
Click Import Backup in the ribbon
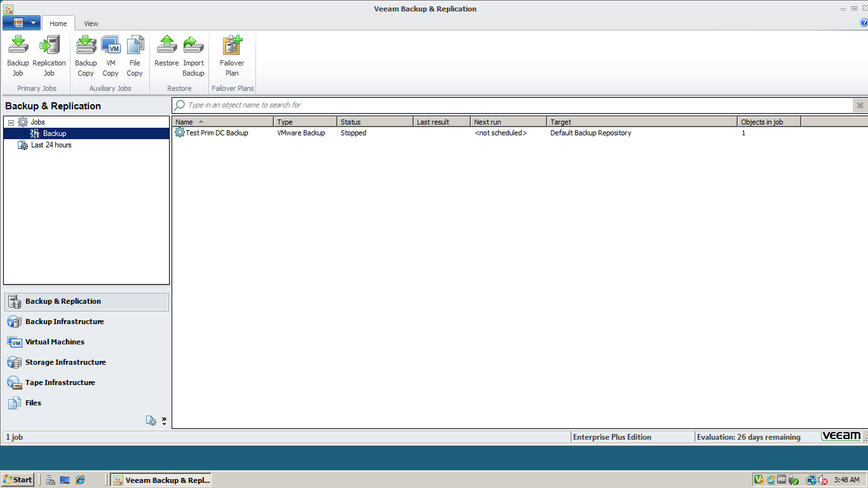pyautogui.click(x=193, y=56)
